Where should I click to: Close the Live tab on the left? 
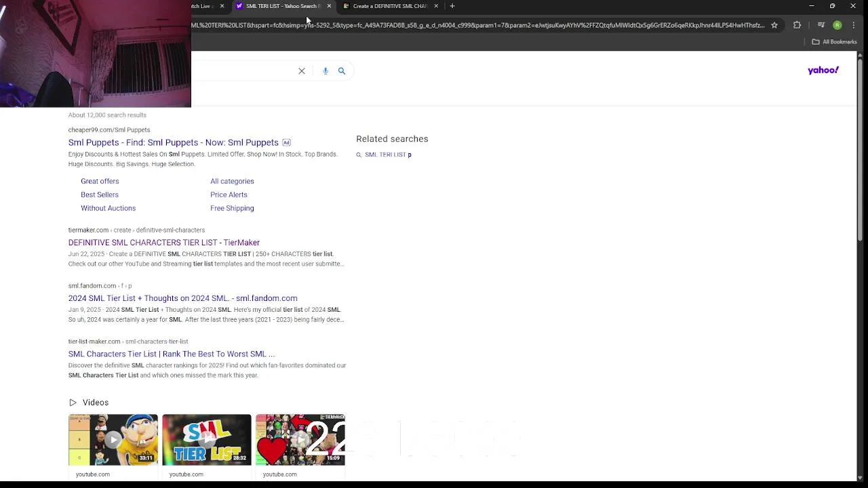click(x=222, y=6)
